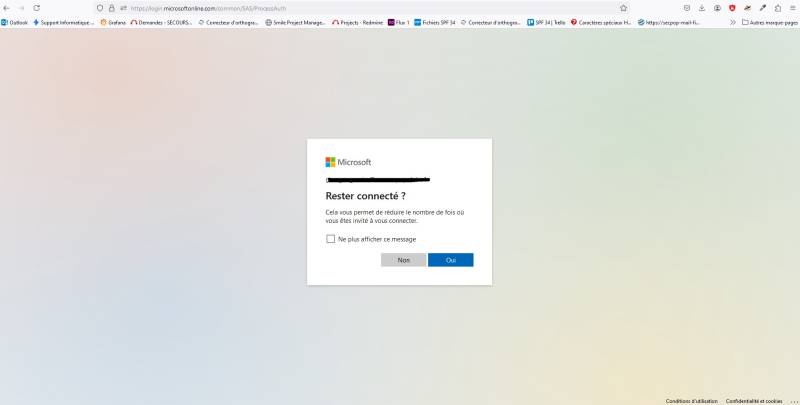Open the Projects - Redmine bookmark
Image resolution: width=800 pixels, height=405 pixels.
coord(358,22)
